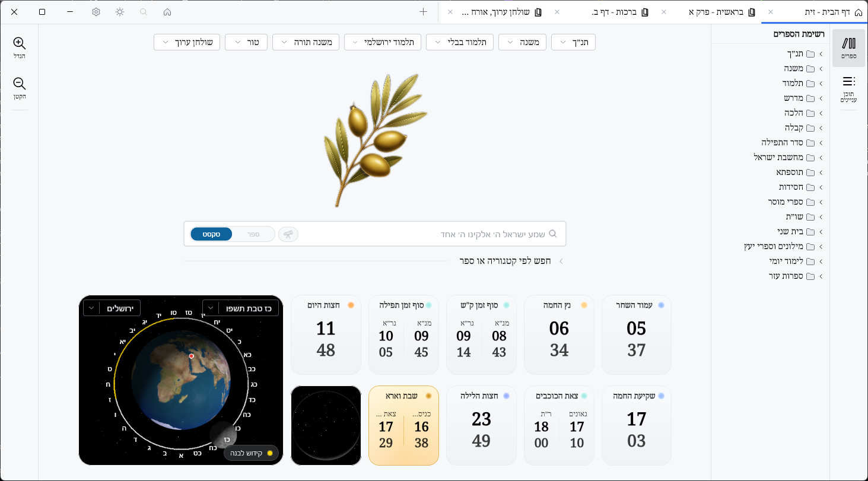Open a new tab with the plus icon
Viewport: 868px width, 481px height.
(x=423, y=12)
